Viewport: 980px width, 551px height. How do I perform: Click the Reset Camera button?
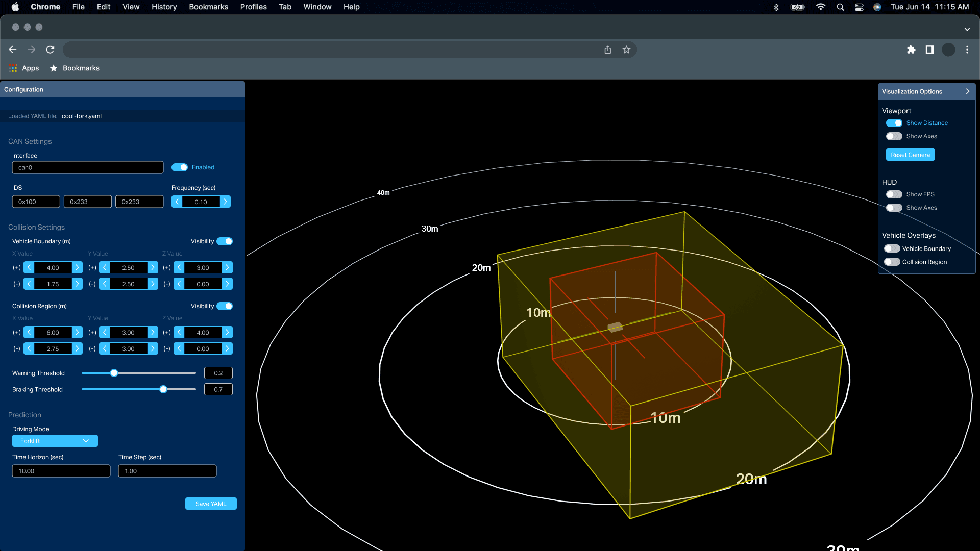[910, 155]
